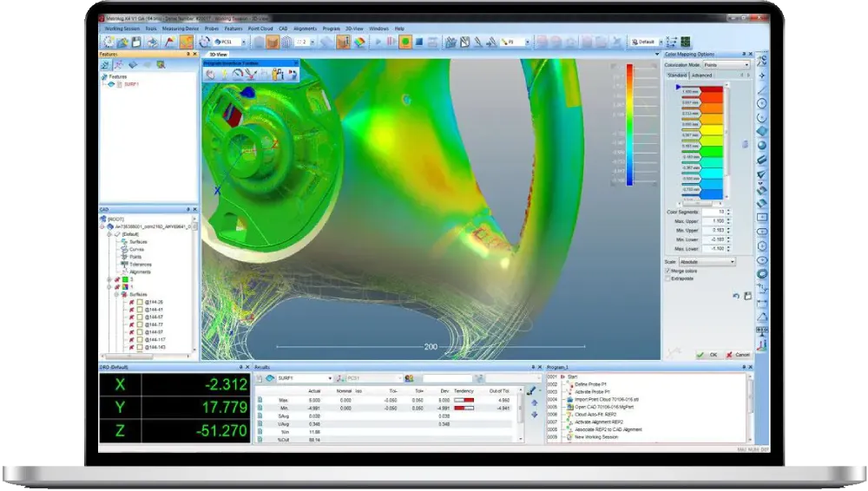The height and width of the screenshot is (491, 868).
Task: Click the play program icon in toolbar
Action: [x=378, y=42]
